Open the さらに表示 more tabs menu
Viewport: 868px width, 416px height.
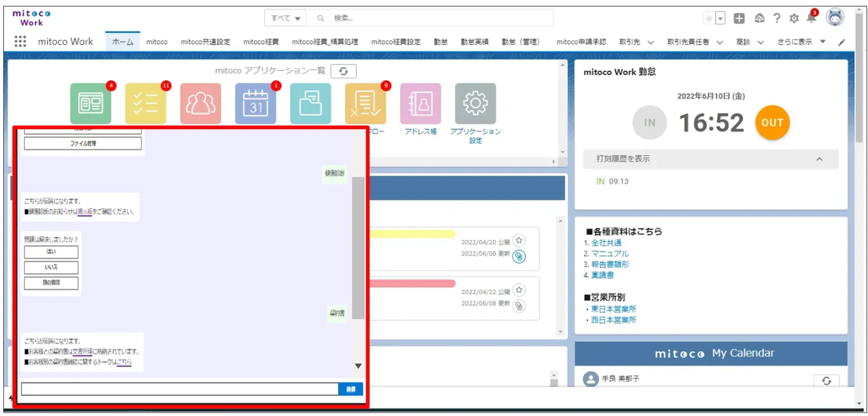[801, 42]
